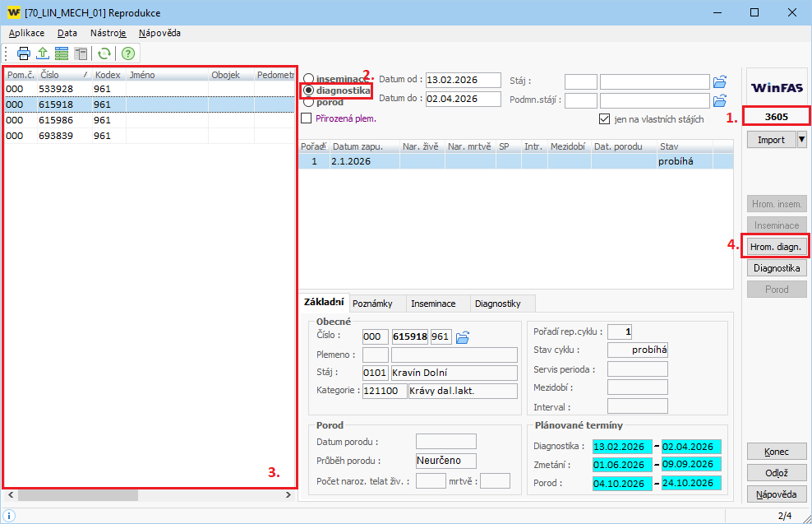Enable the Přirozená plem. checkbox
This screenshot has height=524, width=812.
pos(307,118)
